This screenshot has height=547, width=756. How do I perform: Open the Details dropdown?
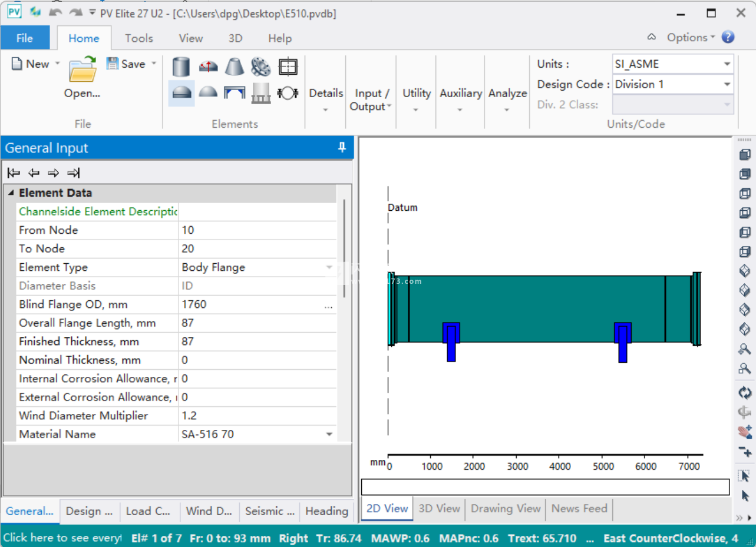(x=326, y=100)
